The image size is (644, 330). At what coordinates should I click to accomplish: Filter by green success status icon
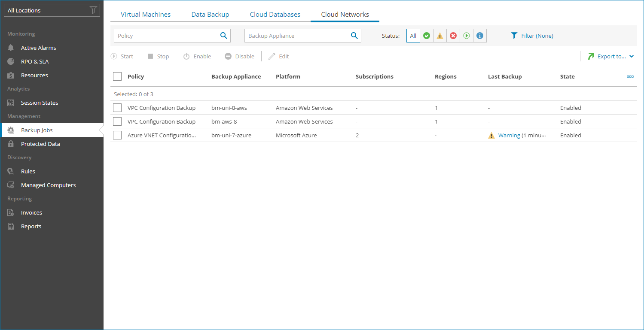(426, 36)
